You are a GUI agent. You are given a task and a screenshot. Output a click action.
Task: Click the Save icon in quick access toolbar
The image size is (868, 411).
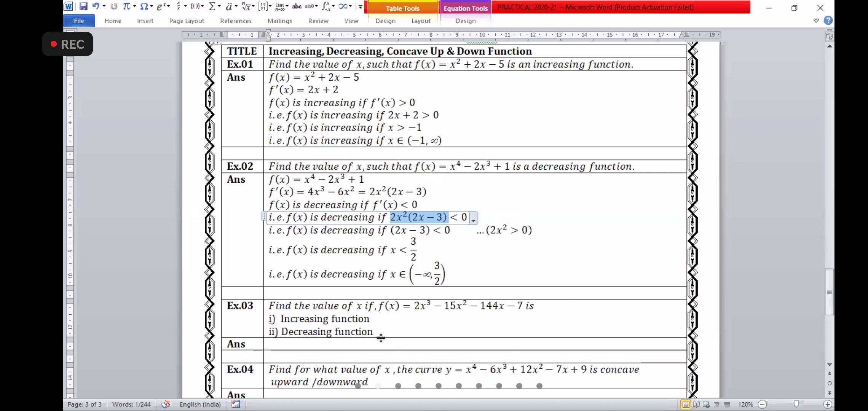point(83,6)
